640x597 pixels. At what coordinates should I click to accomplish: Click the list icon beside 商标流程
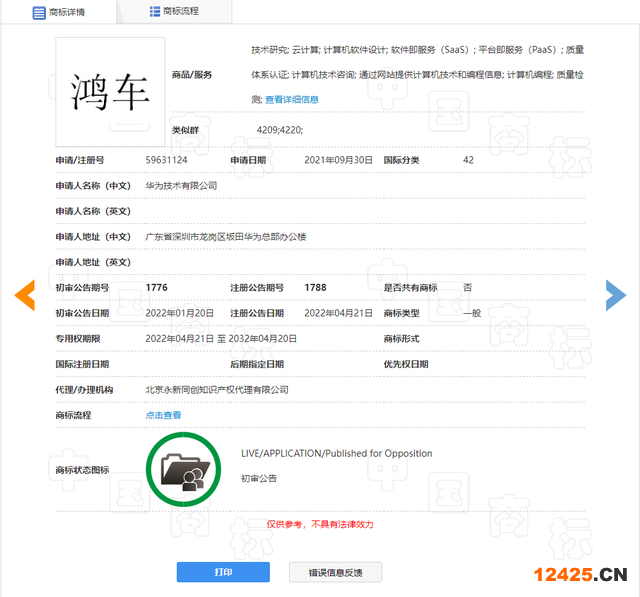(155, 12)
